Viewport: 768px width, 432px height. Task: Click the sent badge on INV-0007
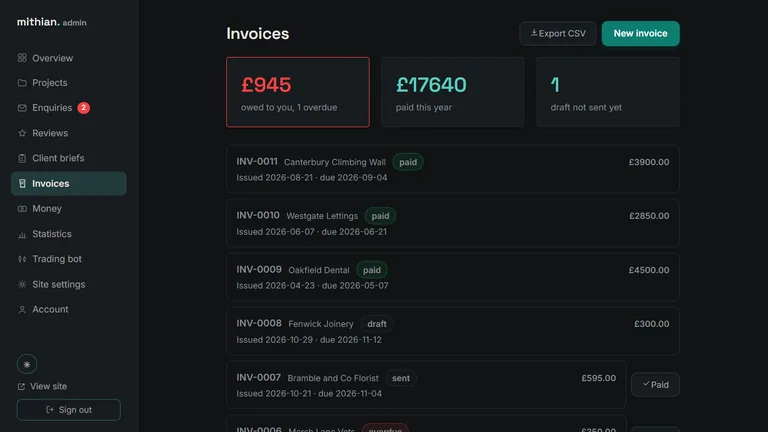click(401, 378)
